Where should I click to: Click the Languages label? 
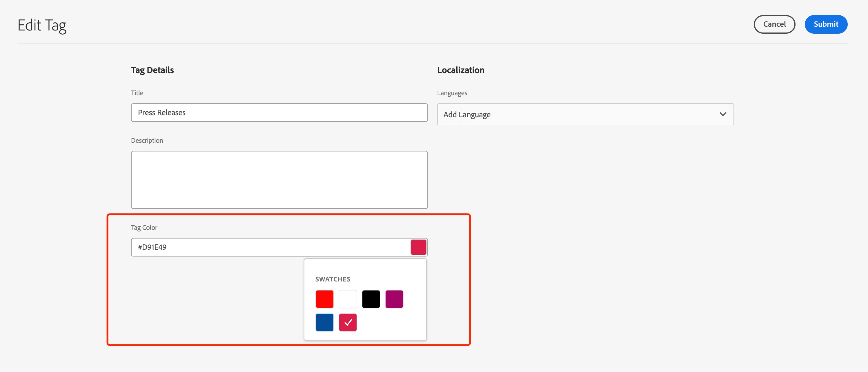point(452,93)
